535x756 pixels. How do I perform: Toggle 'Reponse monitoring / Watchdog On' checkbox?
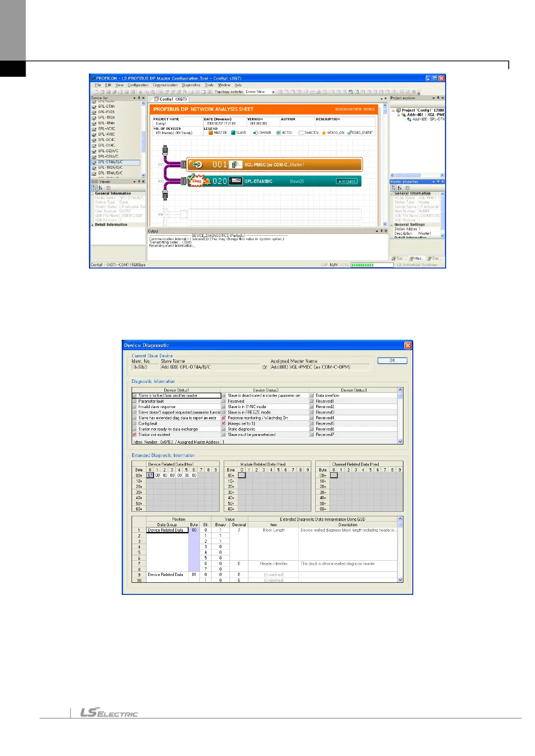pyautogui.click(x=223, y=418)
